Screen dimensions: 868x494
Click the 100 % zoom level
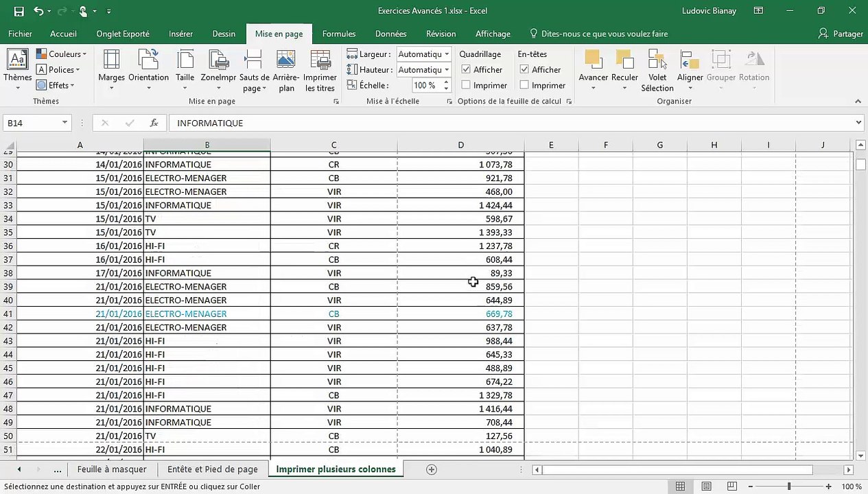point(852,486)
